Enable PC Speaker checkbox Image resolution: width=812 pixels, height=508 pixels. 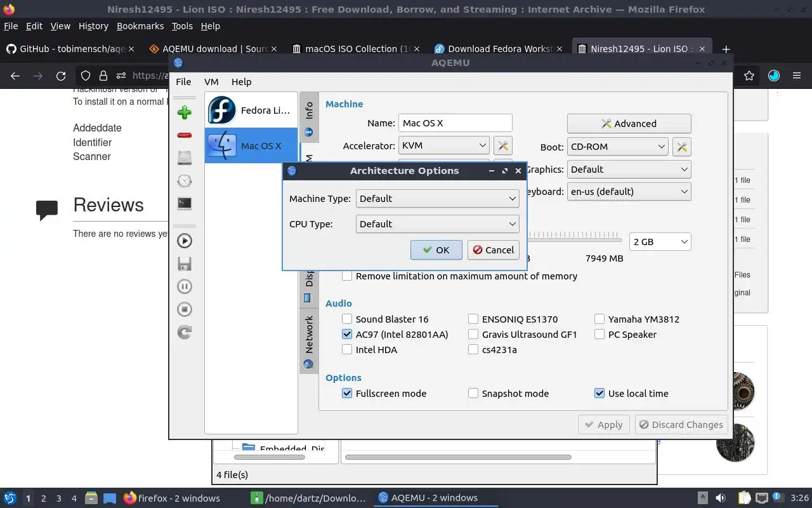point(599,335)
